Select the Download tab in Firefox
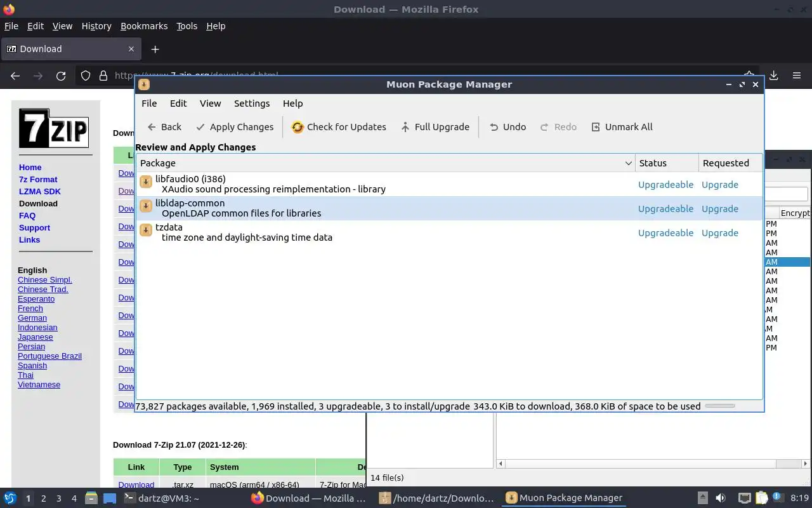Viewport: 812px width, 508px height. pyautogui.click(x=70, y=49)
